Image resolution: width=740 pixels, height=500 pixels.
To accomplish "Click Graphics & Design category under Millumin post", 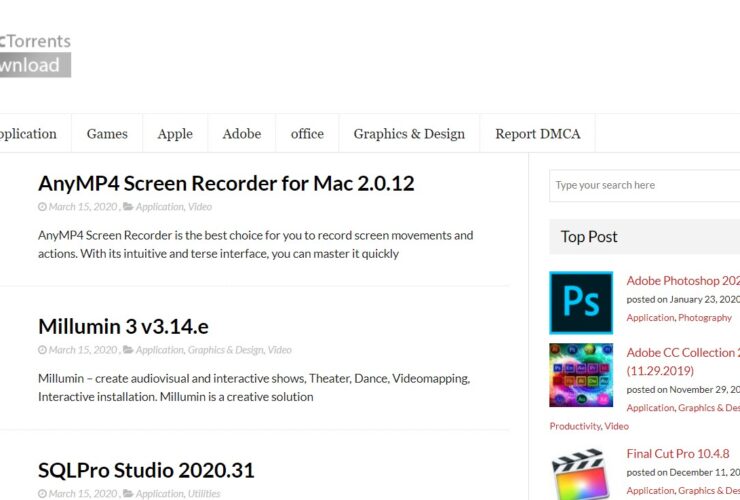I will tap(226, 350).
